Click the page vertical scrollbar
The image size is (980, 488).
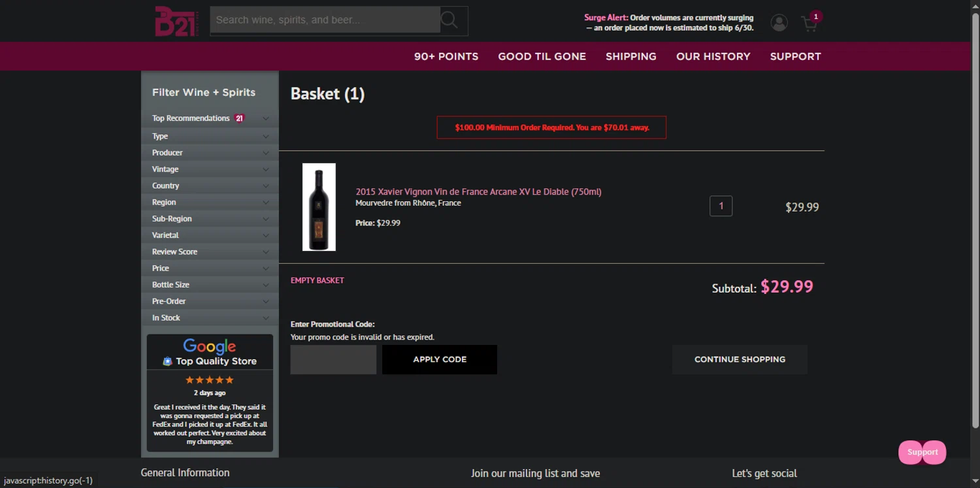point(975,222)
